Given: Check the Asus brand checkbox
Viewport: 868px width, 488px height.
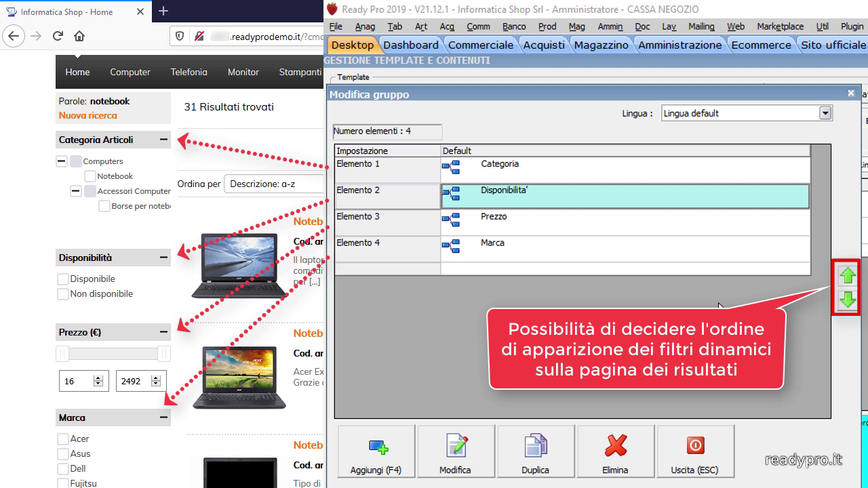Looking at the screenshot, I should 63,454.
